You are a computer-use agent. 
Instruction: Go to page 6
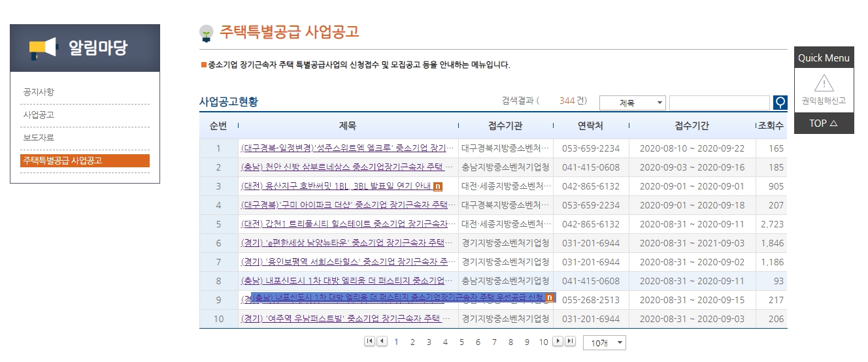pos(478,342)
